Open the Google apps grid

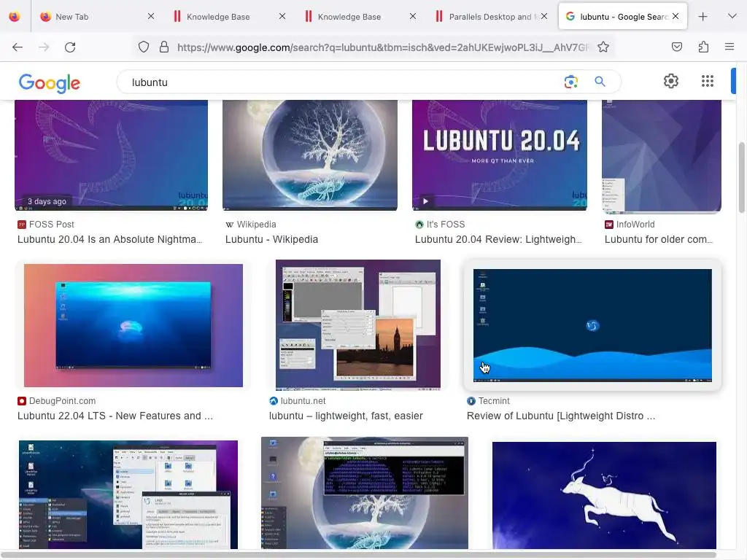coord(708,82)
